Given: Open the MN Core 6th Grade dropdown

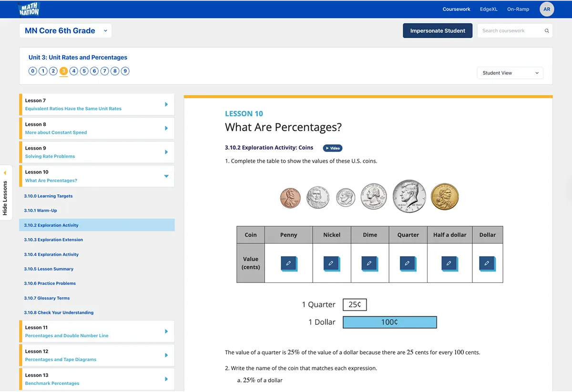Looking at the screenshot, I should (65, 31).
